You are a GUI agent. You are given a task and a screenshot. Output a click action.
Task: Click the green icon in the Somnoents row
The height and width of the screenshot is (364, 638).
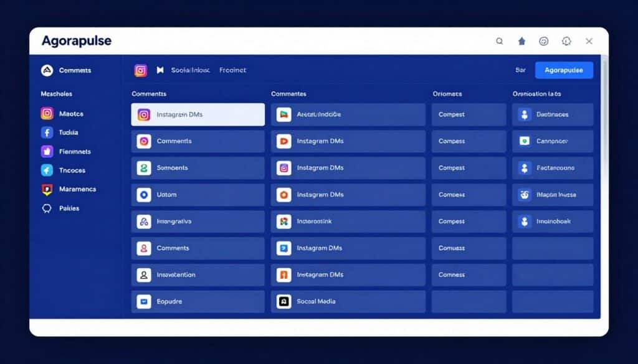click(144, 168)
